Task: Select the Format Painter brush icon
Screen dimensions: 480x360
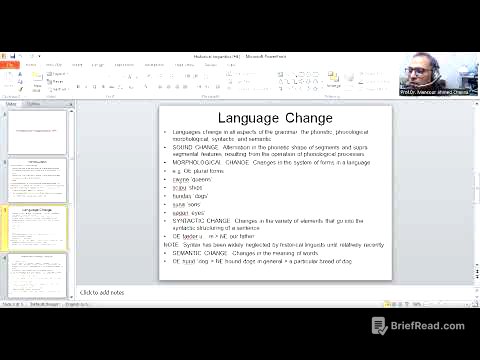Action: point(20,89)
